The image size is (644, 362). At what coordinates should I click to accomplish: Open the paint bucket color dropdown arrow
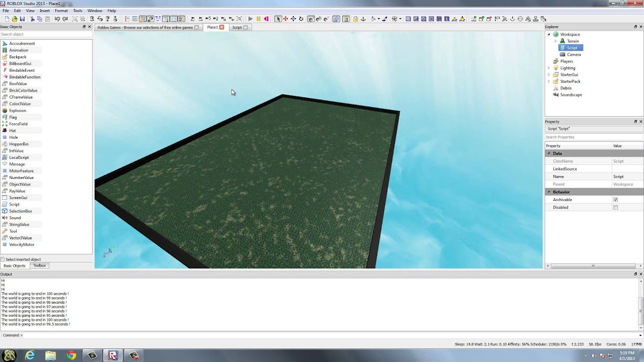[379, 19]
